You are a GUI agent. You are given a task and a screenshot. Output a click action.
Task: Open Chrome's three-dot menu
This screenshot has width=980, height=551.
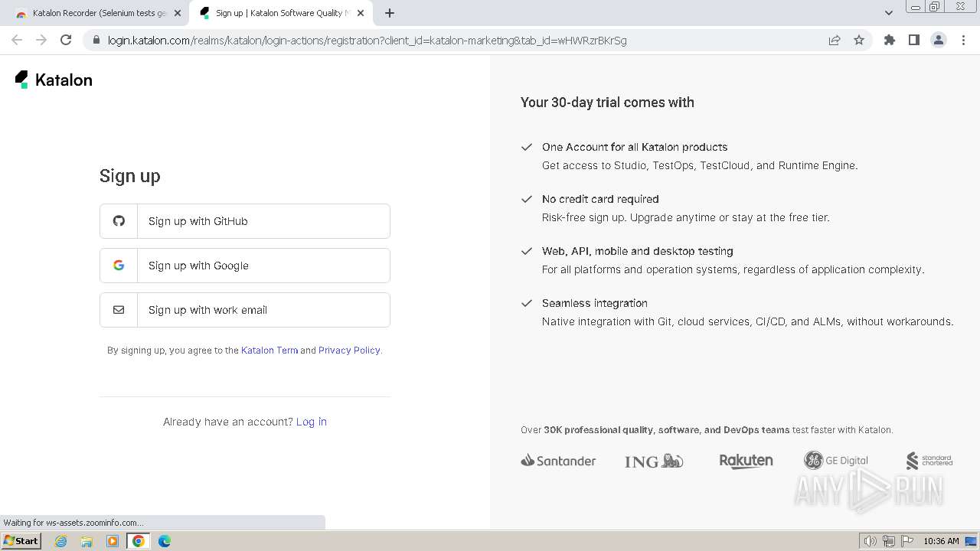tap(963, 40)
